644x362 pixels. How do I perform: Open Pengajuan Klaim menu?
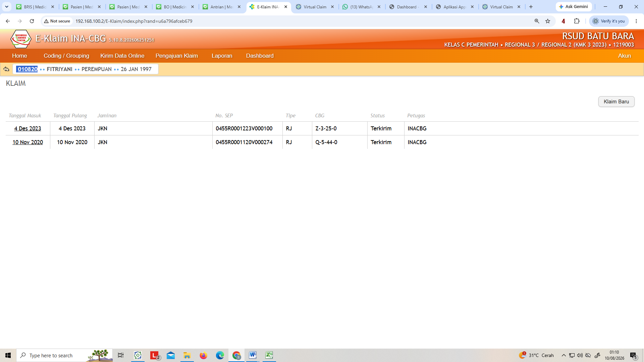(x=177, y=56)
